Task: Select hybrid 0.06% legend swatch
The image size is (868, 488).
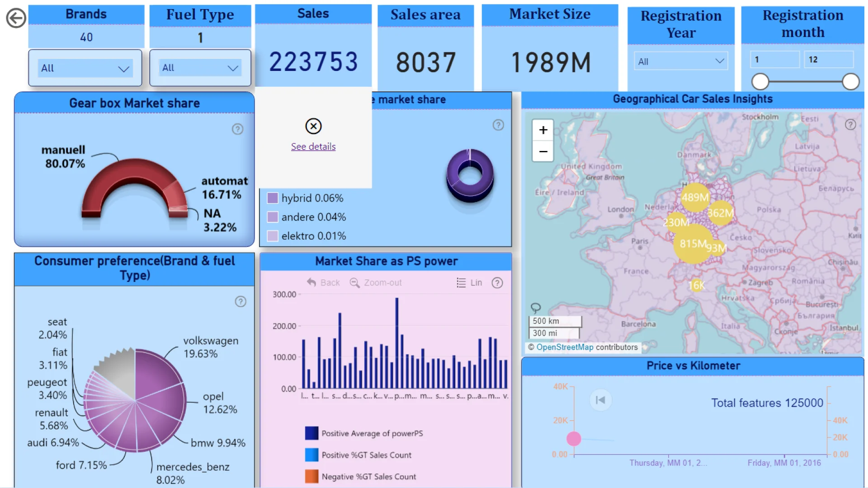Action: point(273,198)
